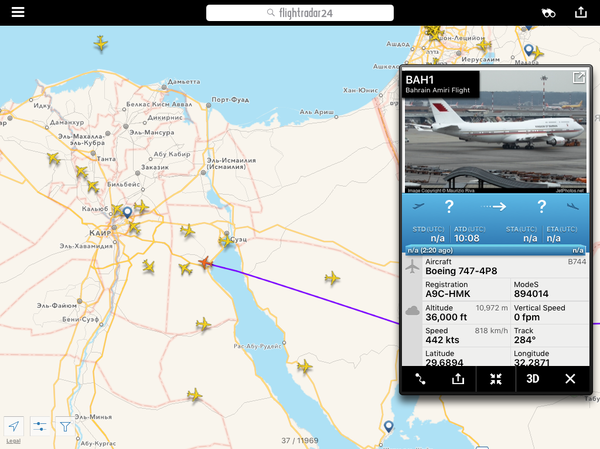The image size is (600, 449).
Task: Tap the airport pin near Sharm
Action: click(388, 426)
